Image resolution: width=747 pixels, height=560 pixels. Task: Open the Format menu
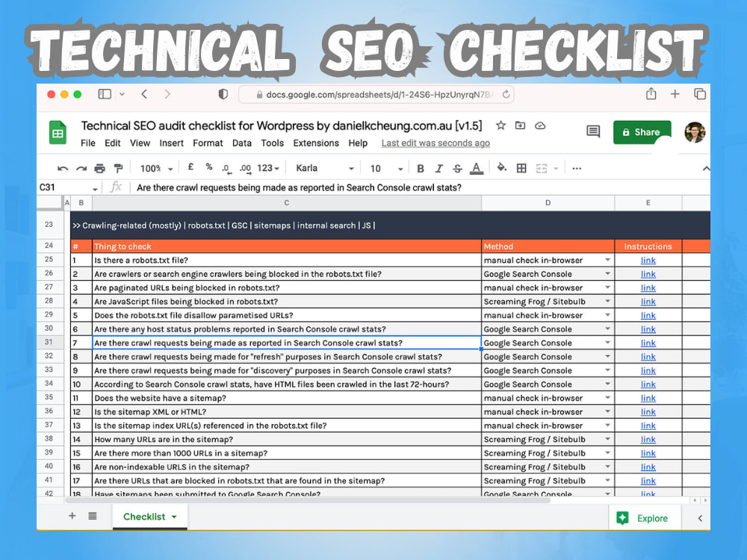(208, 143)
